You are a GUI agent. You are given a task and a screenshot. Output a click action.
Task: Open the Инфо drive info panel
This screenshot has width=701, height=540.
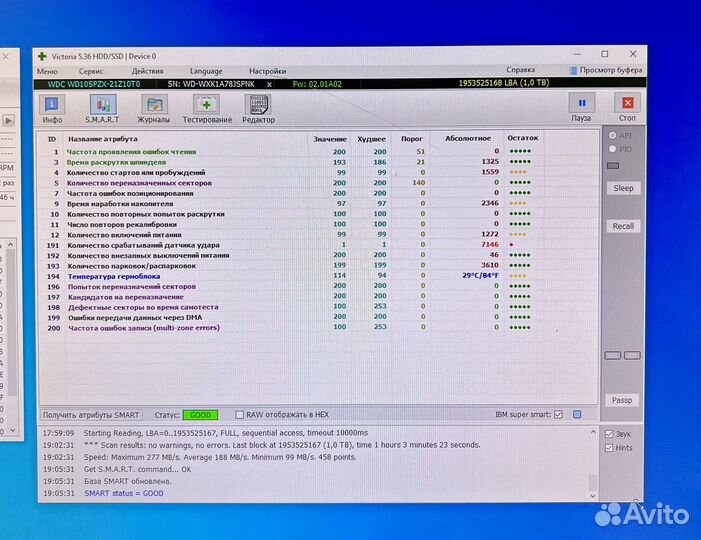pyautogui.click(x=52, y=107)
